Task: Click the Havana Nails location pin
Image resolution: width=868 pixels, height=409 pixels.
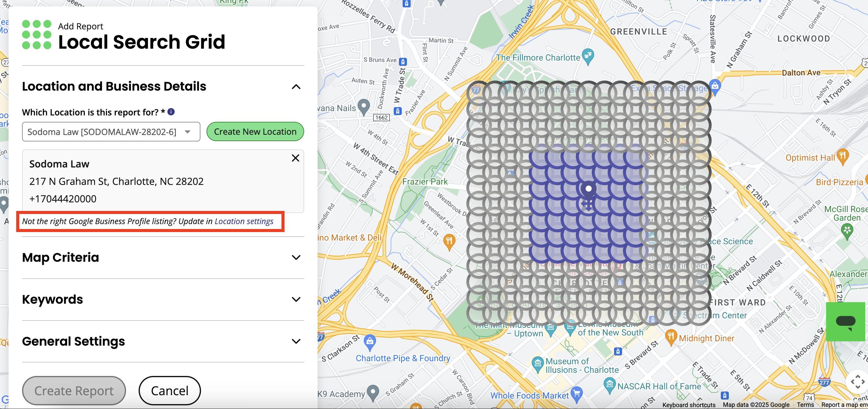Action: pos(363,107)
